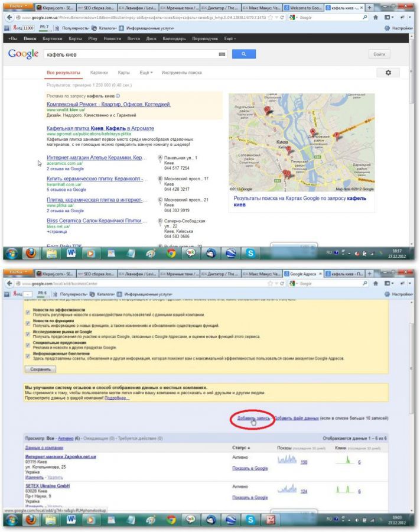The image size is (420, 532).
Task: Uncheck 'Информационные бюллетени' checkbox
Action: coord(28,356)
